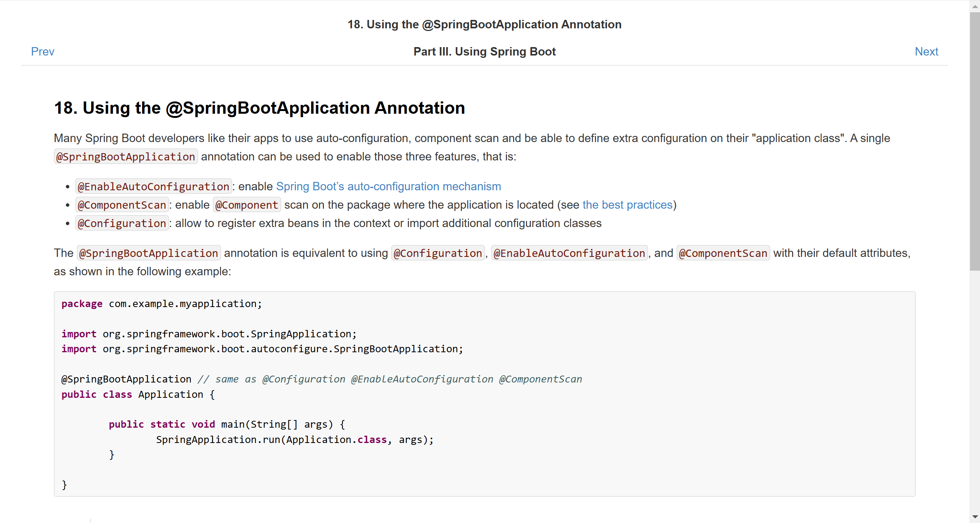Click the import autoconfigure.SpringBootApplication code line
The image size is (980, 523).
[262, 349]
